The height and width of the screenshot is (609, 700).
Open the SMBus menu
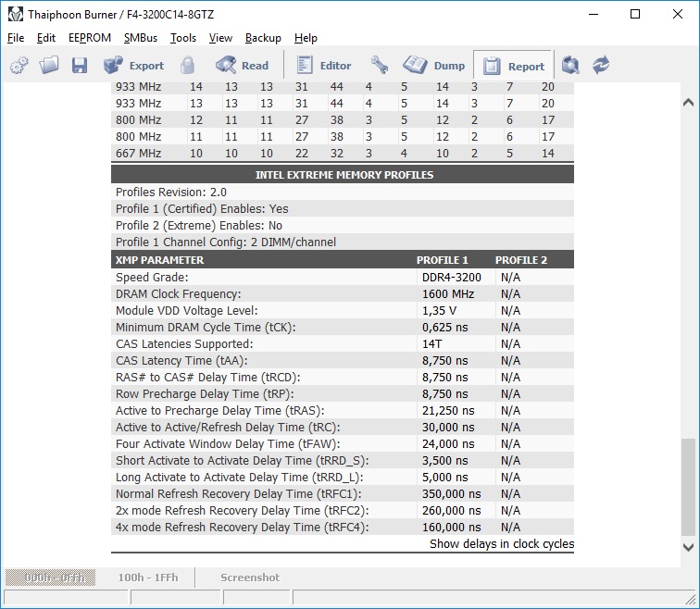point(141,38)
